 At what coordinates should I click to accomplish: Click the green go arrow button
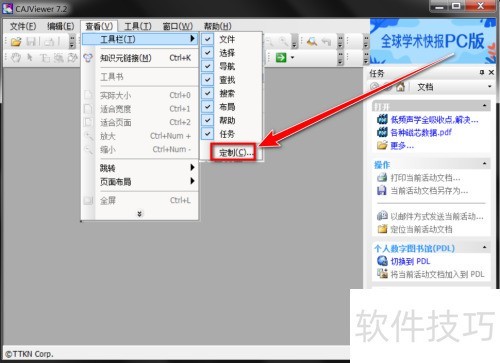281,57
